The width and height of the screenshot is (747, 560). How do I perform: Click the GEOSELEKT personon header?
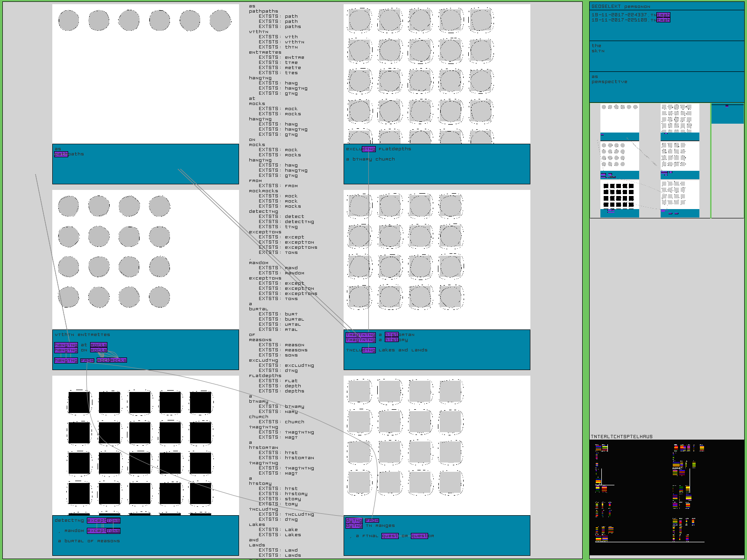pos(620,7)
